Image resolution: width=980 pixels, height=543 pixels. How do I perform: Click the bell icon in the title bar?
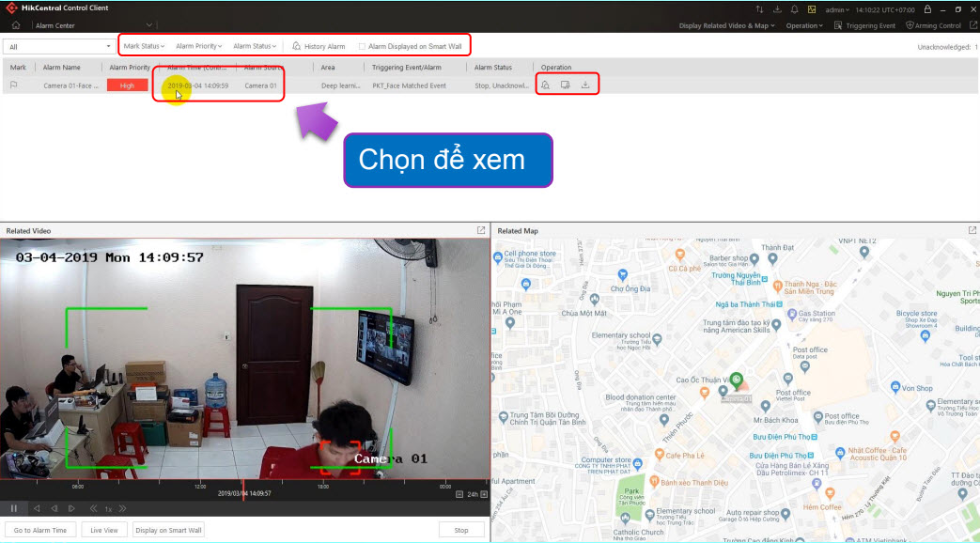794,8
